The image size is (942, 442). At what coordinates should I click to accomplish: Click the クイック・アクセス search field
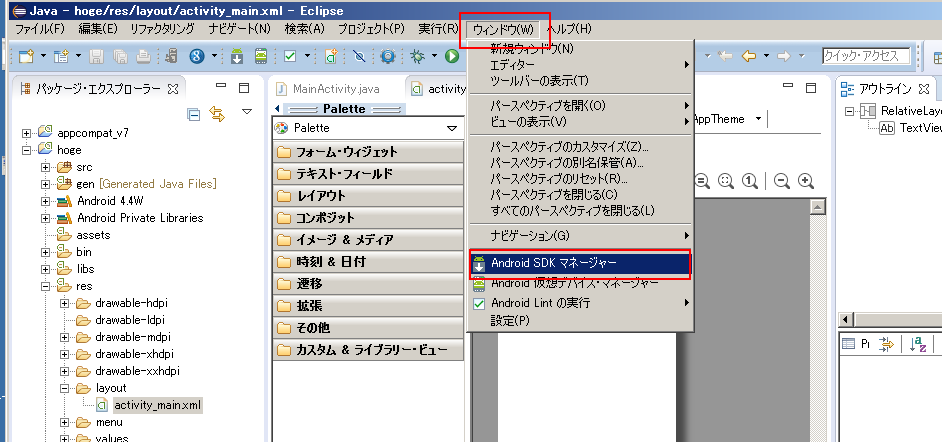pos(865,56)
